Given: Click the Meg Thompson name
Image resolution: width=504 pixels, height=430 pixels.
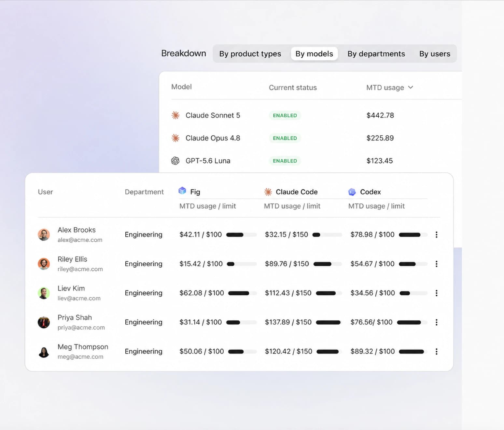Looking at the screenshot, I should [83, 347].
